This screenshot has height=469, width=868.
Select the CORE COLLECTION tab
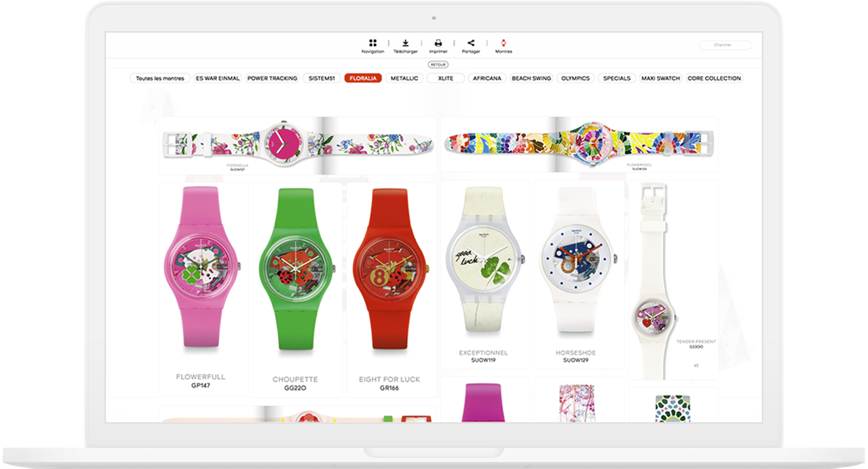click(714, 79)
